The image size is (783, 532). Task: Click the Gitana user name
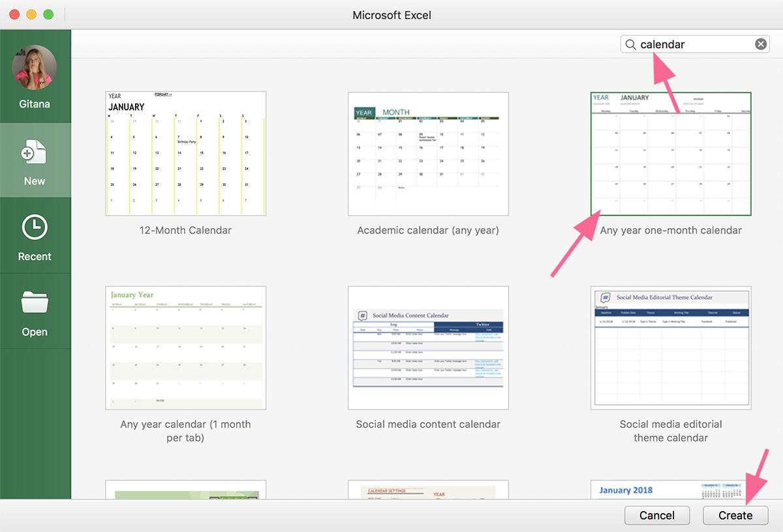point(35,104)
